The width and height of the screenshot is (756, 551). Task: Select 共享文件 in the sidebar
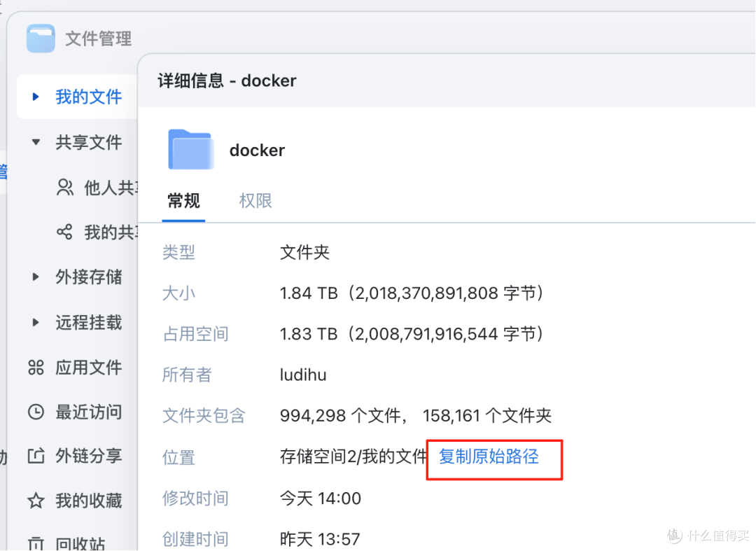pyautogui.click(x=89, y=141)
